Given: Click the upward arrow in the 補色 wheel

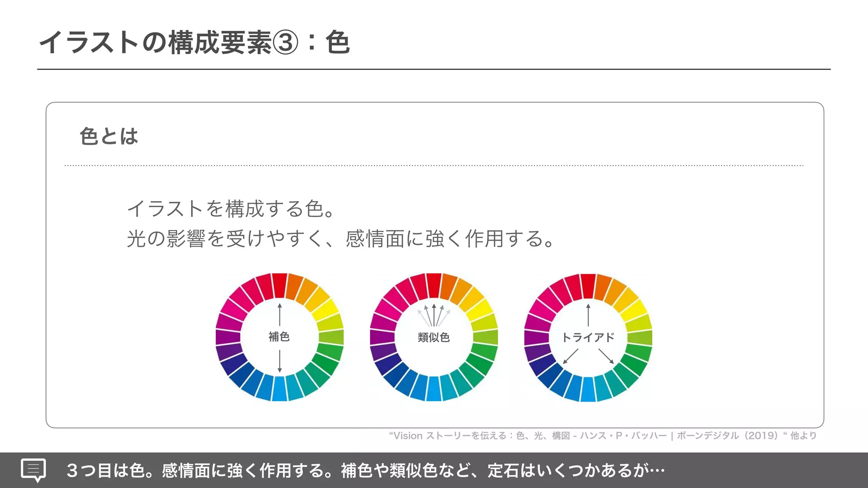Looking at the screenshot, I should (x=280, y=314).
